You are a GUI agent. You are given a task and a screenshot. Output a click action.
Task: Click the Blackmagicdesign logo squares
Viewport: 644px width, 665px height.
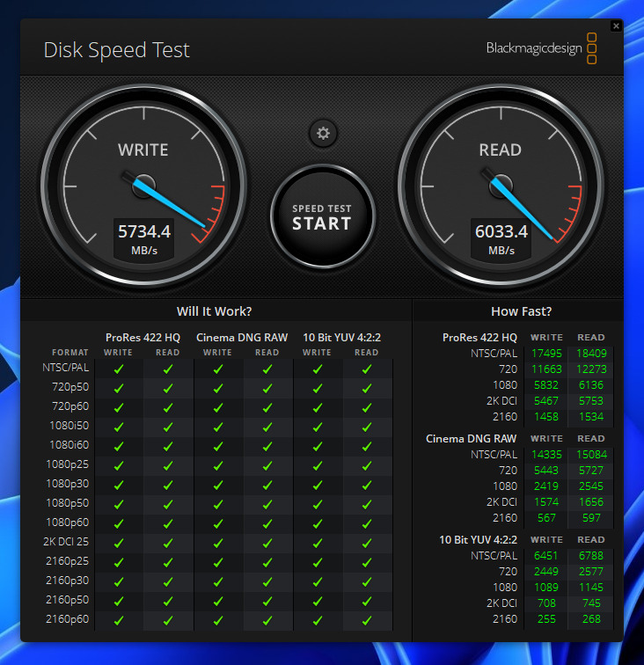592,48
